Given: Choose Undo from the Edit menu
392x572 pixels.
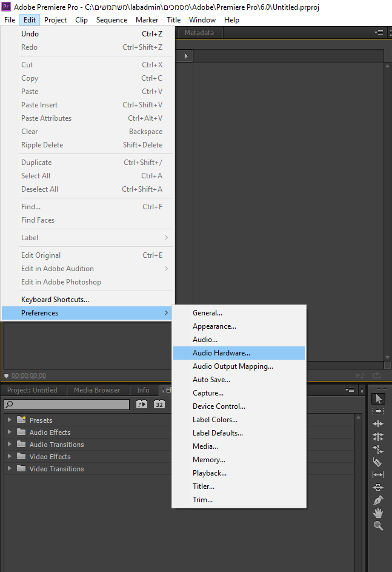Looking at the screenshot, I should [x=87, y=33].
